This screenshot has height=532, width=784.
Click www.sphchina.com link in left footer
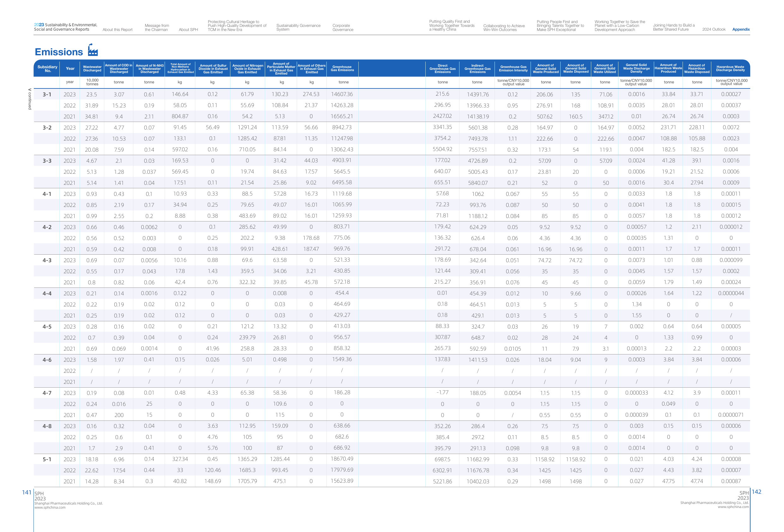50,507
